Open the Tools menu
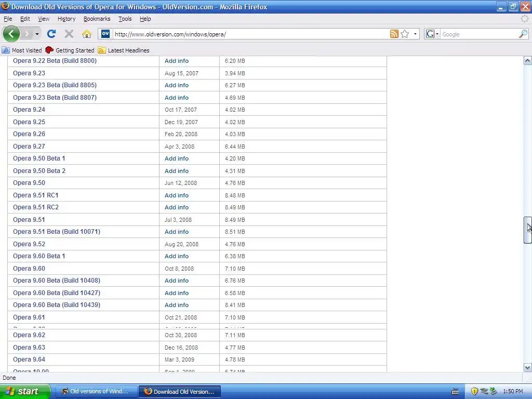532x399 pixels. click(x=125, y=19)
